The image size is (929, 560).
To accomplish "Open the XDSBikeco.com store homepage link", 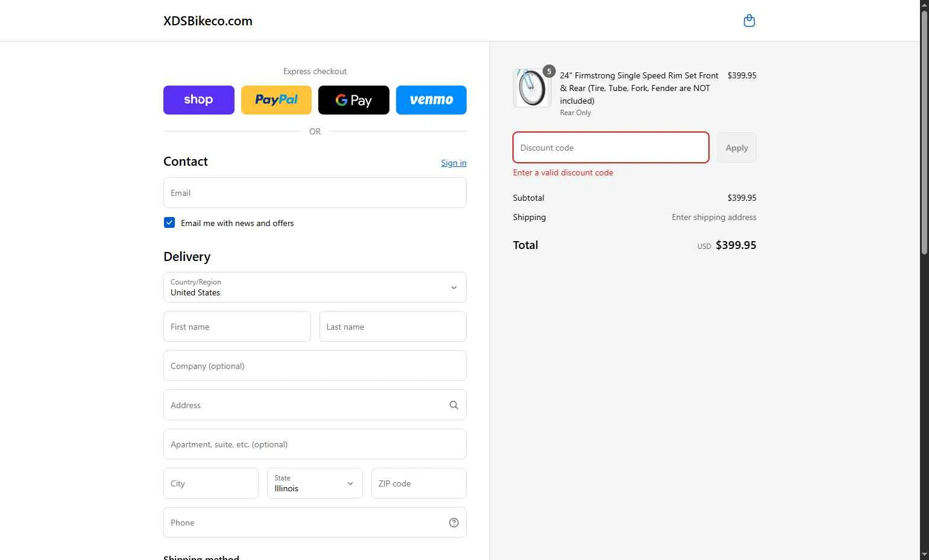I will tap(208, 21).
